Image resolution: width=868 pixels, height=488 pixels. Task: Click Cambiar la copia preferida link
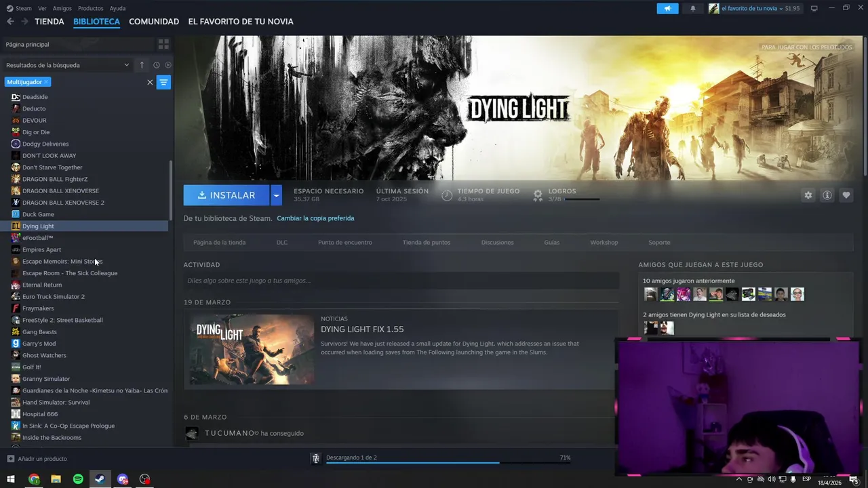click(315, 218)
